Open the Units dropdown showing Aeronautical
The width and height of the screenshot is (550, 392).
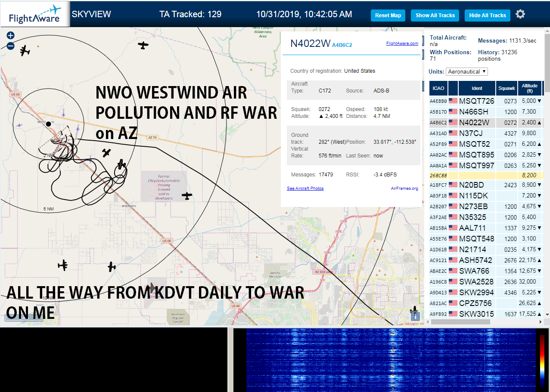pyautogui.click(x=467, y=71)
